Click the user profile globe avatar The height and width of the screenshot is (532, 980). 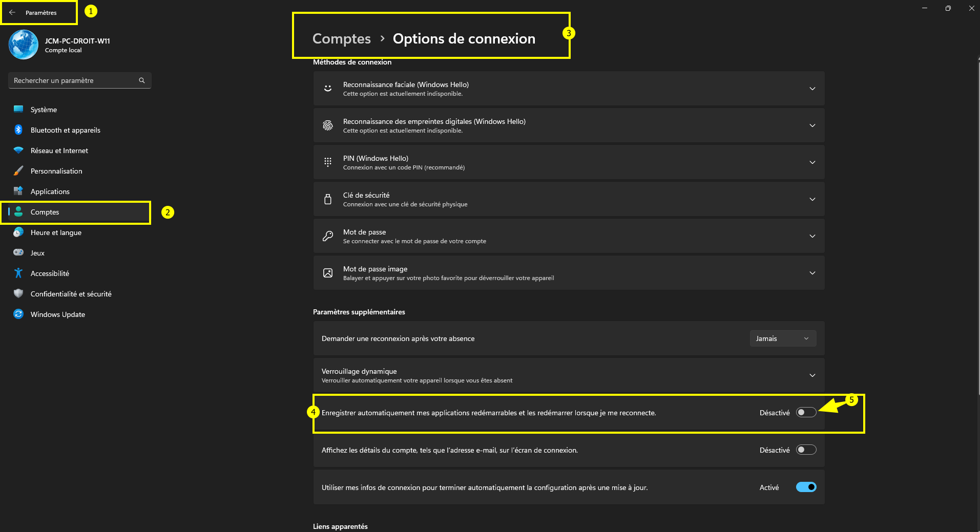point(24,45)
